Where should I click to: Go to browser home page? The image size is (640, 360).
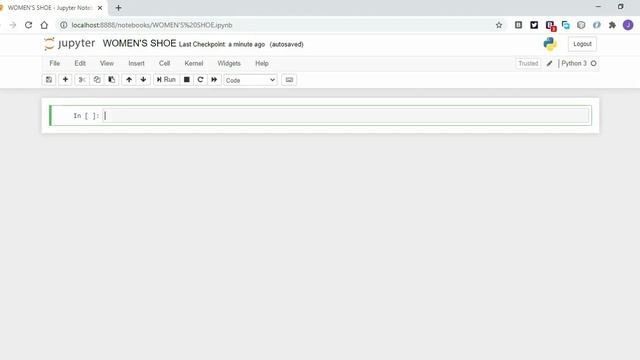click(44, 25)
